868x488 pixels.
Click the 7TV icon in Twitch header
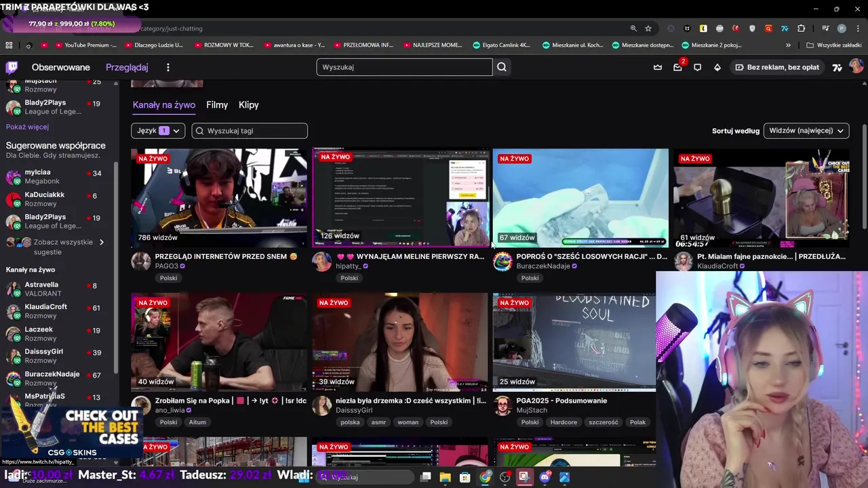[837, 67]
